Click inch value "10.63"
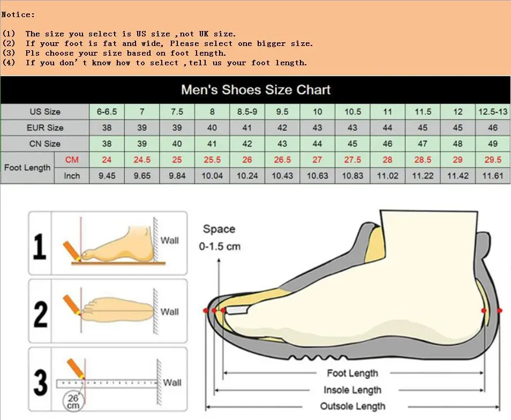This screenshot has height=420, width=511. [x=318, y=176]
